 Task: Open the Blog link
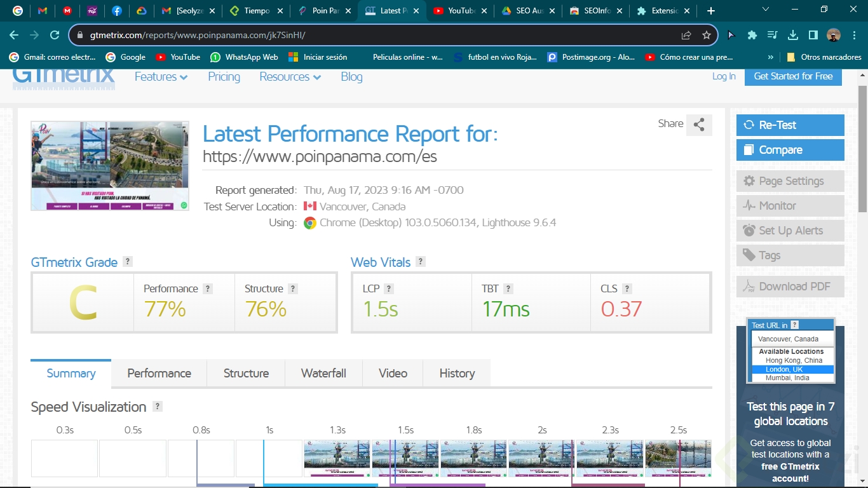click(x=351, y=77)
